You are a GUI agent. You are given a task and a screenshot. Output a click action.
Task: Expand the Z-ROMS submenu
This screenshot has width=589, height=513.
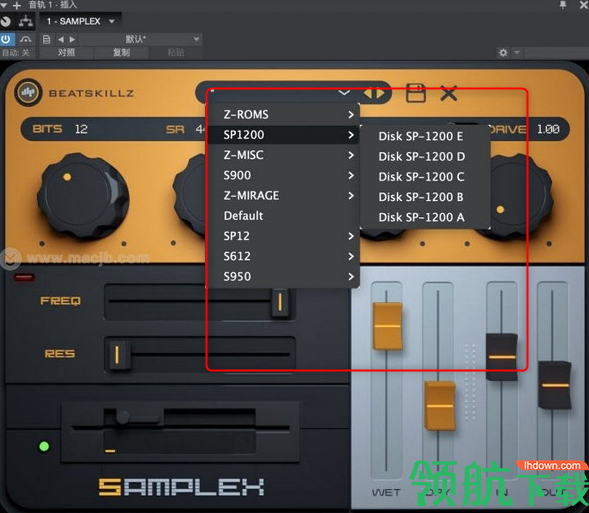point(284,115)
